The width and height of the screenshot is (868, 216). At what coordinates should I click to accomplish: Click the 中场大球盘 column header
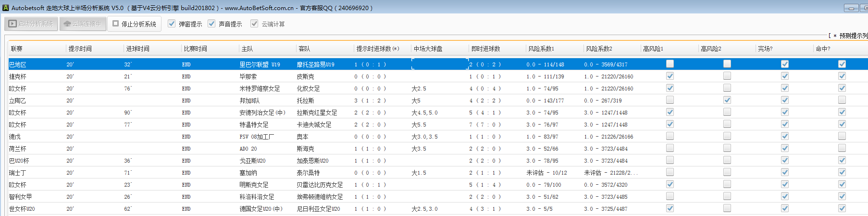pyautogui.click(x=428, y=49)
